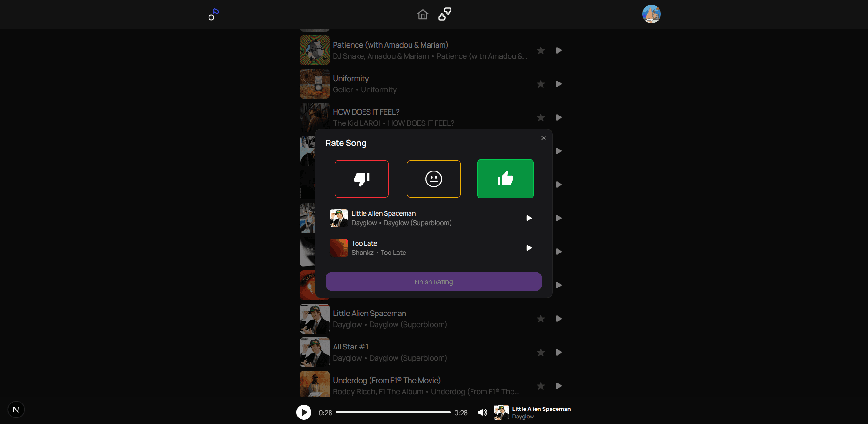Click the bottom player play button
The width and height of the screenshot is (868, 424).
coord(304,412)
